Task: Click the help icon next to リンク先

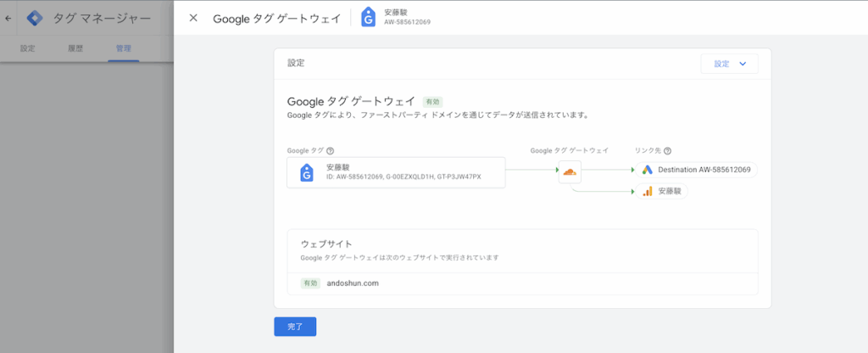Action: pyautogui.click(x=668, y=151)
